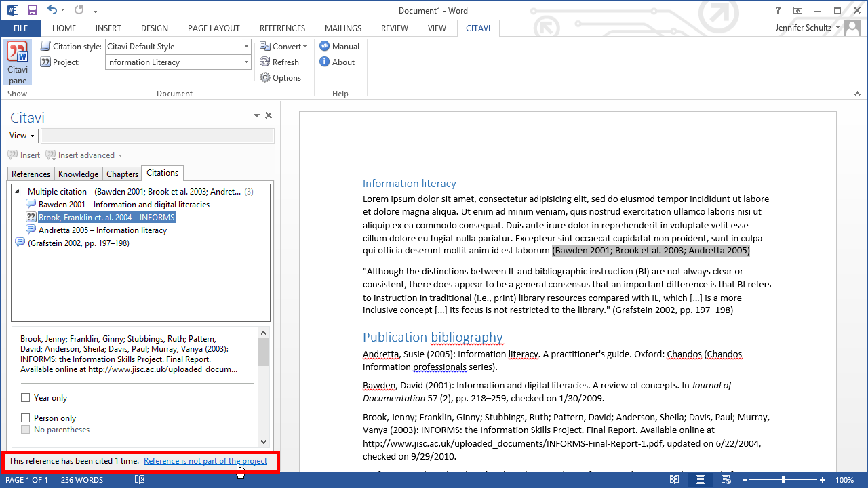Click the Insert citation button
This screenshot has height=488, width=868.
pos(24,155)
